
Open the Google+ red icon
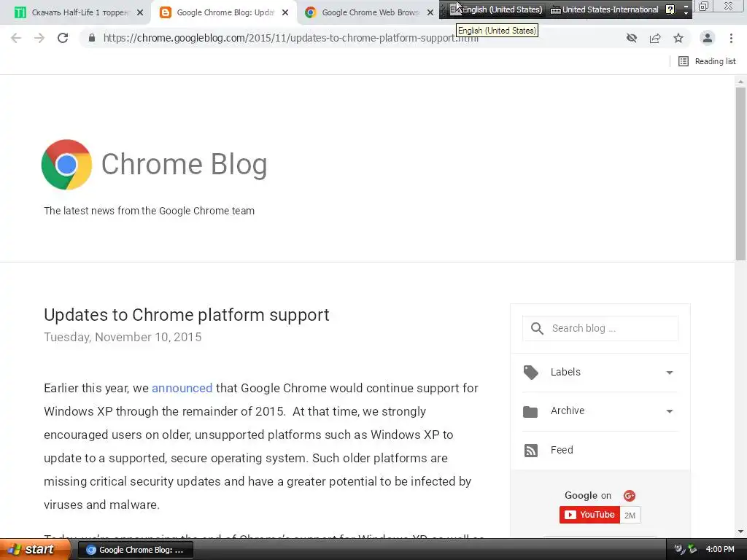(x=630, y=496)
